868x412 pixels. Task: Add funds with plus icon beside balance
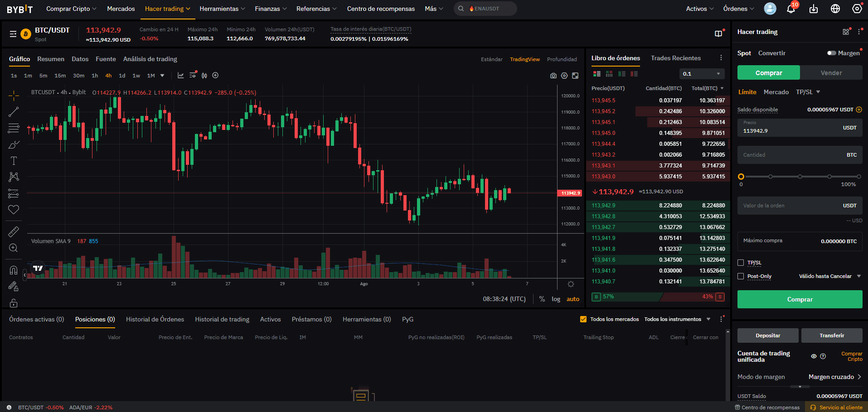(x=859, y=110)
